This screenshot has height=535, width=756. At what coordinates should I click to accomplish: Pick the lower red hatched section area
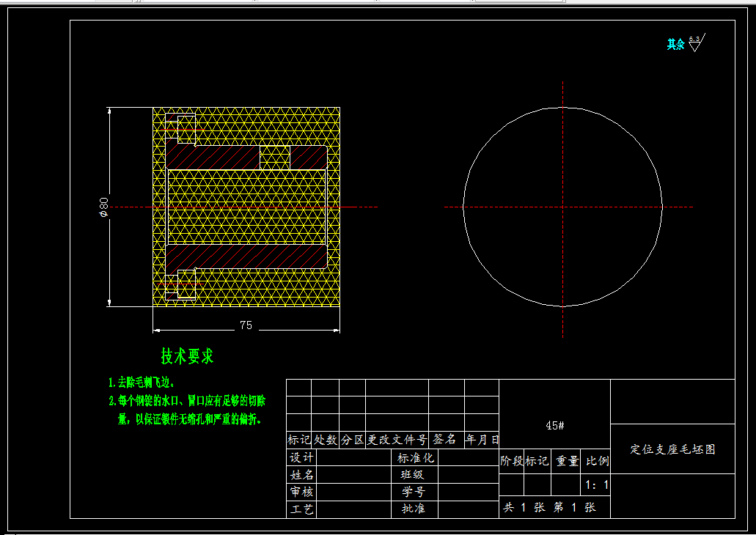pyautogui.click(x=246, y=256)
